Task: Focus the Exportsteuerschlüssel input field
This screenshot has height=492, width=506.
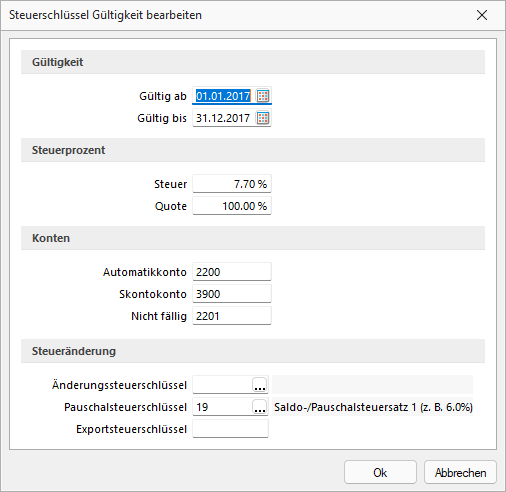Action: (231, 429)
